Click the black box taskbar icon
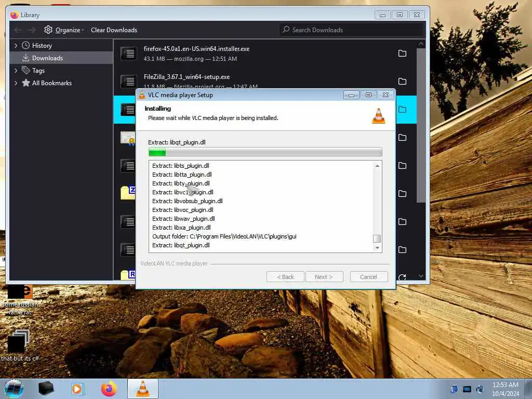The height and width of the screenshot is (399, 532). tap(46, 389)
